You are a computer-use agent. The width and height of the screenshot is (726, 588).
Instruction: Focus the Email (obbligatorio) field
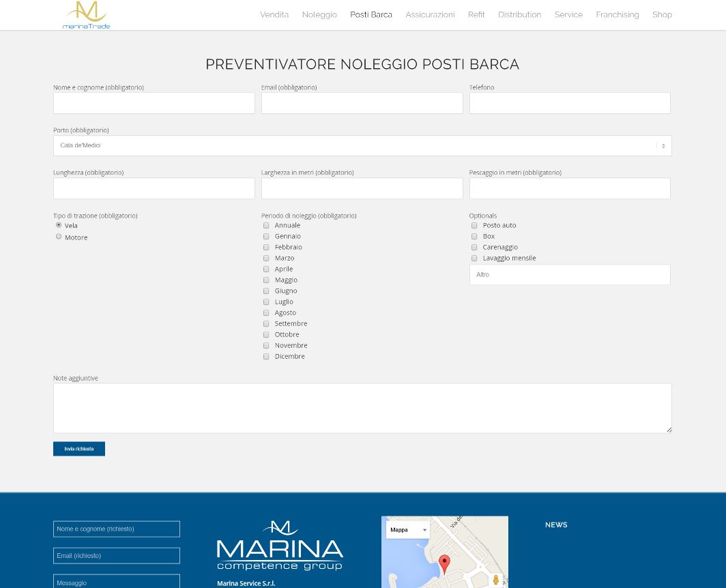[362, 103]
